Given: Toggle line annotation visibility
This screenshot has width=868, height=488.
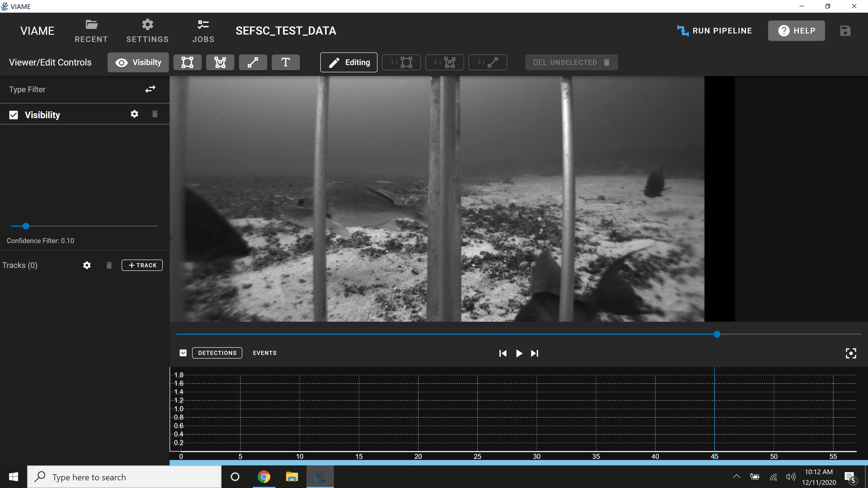Looking at the screenshot, I should coord(253,62).
